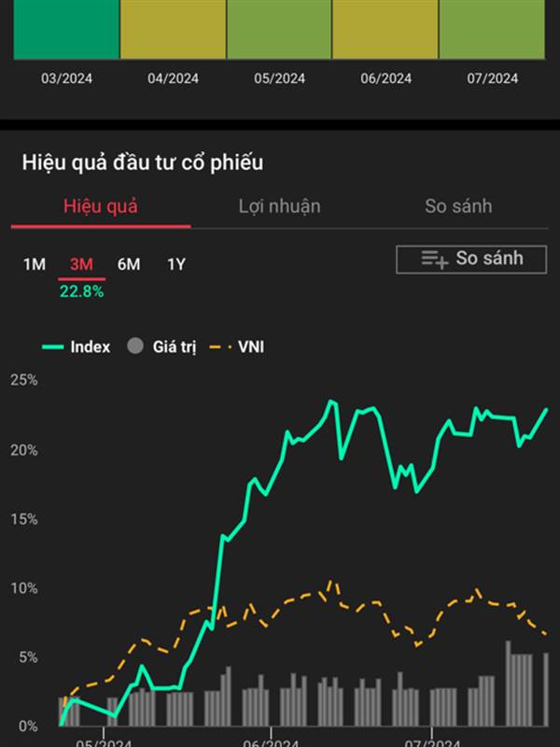Click the So sánh compare button
The image size is (560, 747).
pyautogui.click(x=471, y=260)
